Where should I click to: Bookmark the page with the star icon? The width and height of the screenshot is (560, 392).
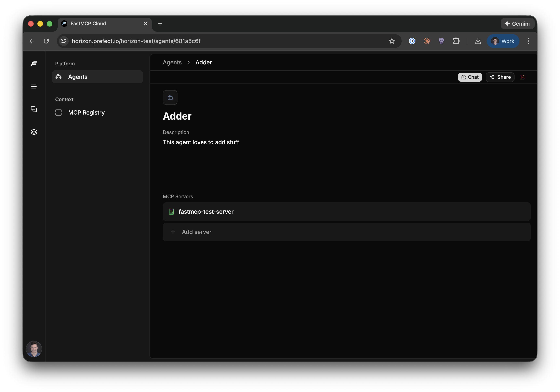tap(392, 41)
